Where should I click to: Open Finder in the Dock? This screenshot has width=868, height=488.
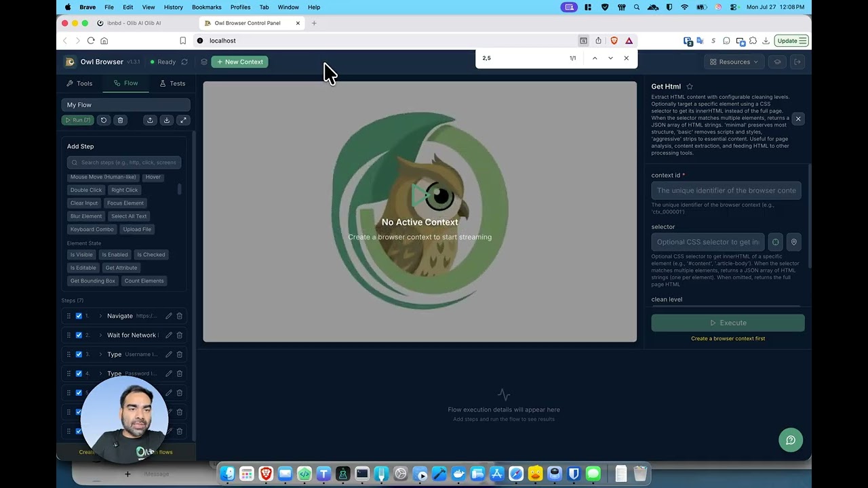tap(227, 474)
